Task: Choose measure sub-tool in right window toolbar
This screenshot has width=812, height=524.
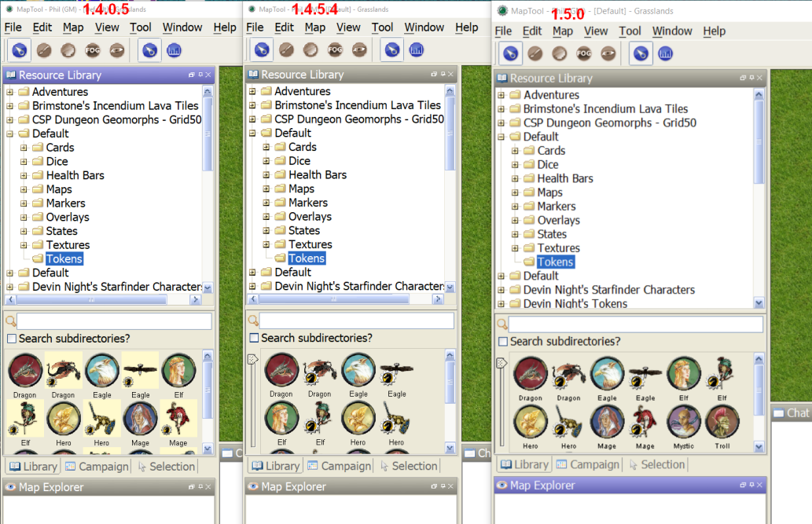Action: pyautogui.click(x=666, y=54)
